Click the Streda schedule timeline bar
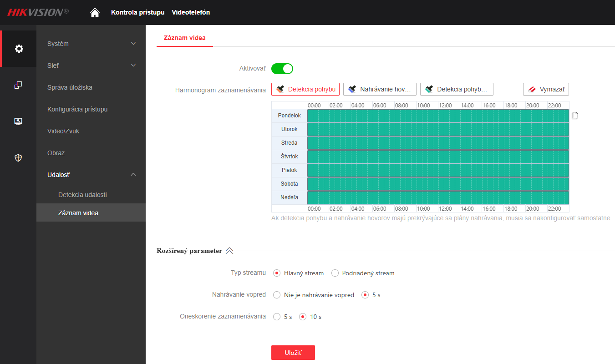615x364 pixels. 438,143
